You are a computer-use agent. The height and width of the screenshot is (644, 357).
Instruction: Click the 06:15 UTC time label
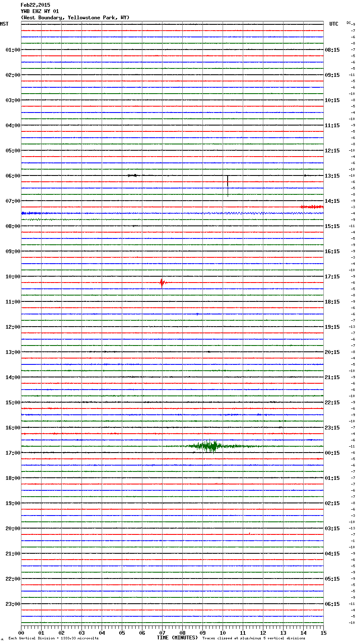pos(332,604)
